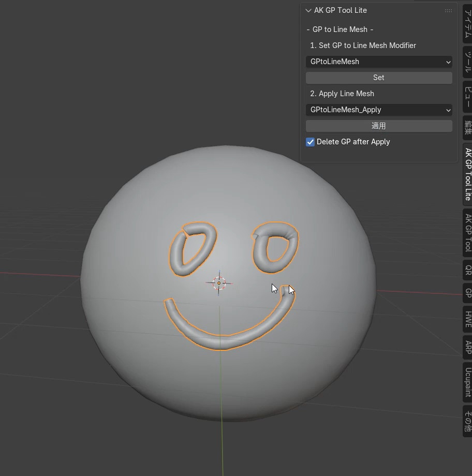Click the 3D cursor at the sphere center
The image size is (472, 476).
coord(219,282)
